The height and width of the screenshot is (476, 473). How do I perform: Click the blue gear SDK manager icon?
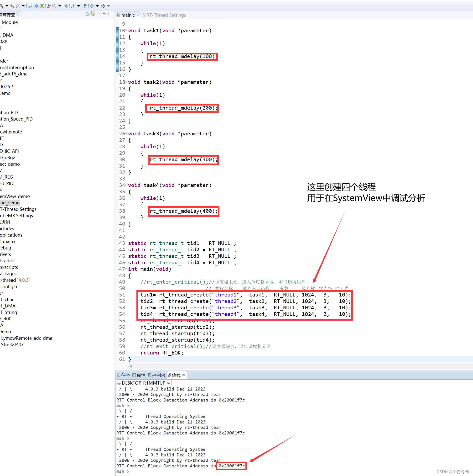point(36,6)
